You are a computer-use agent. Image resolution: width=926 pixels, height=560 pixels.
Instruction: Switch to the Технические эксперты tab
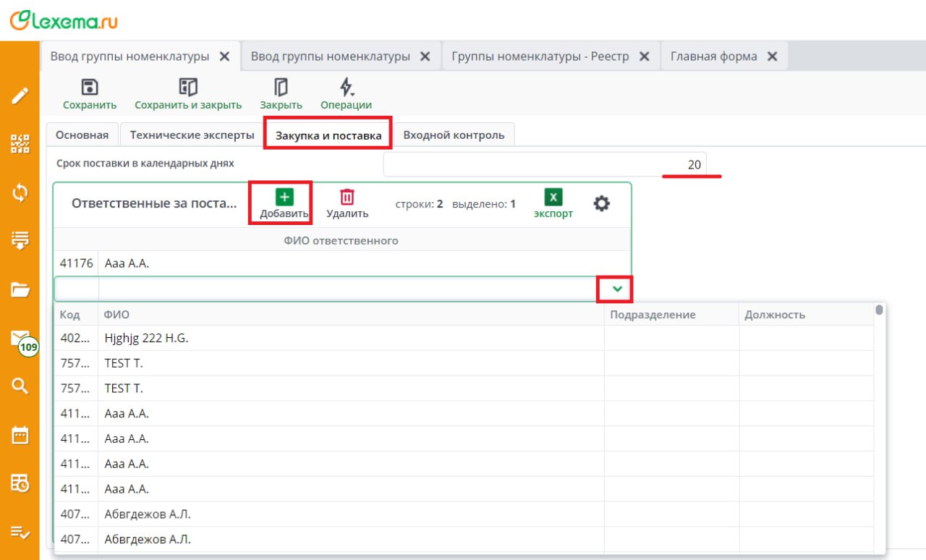point(192,135)
